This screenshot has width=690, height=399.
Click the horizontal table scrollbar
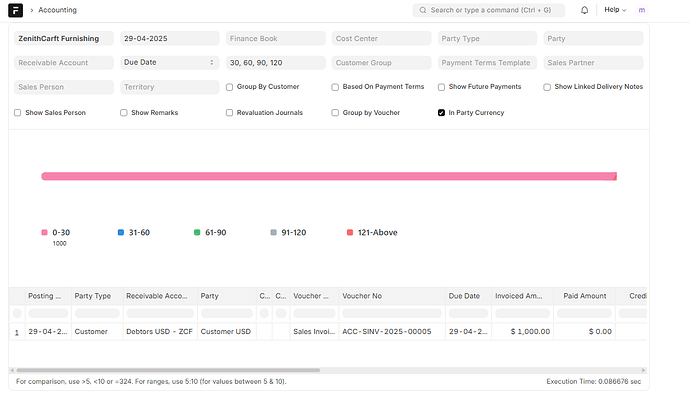(168, 370)
